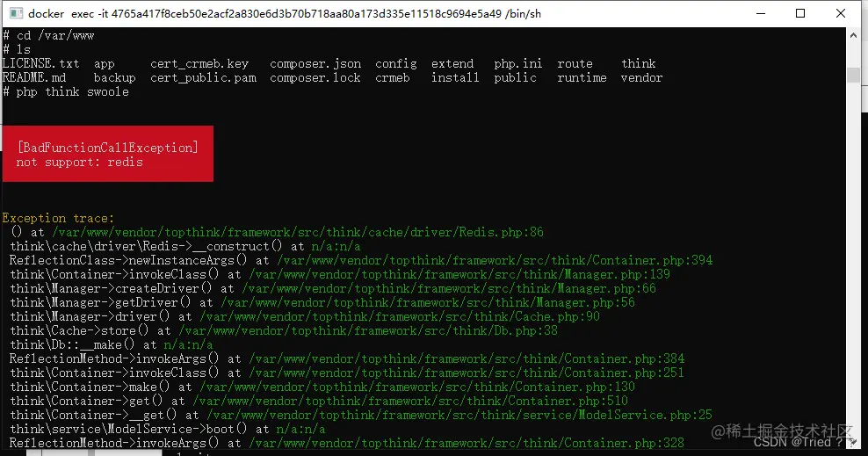Click 'think\Cache->store()' trace entry
Viewport: 868px width, 456px height.
point(79,330)
